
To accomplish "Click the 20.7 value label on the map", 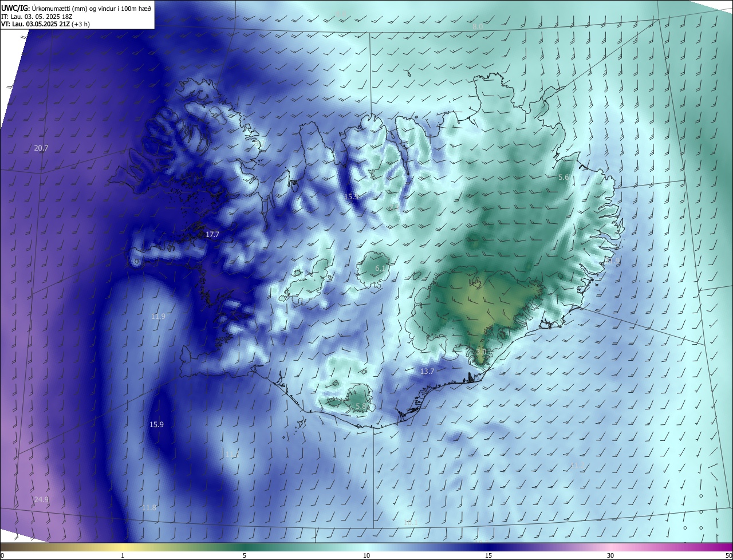I will coord(41,148).
